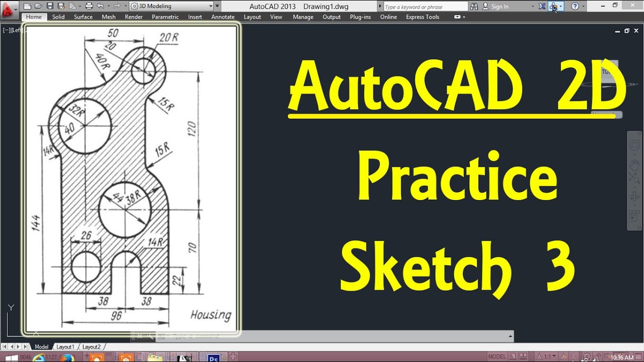Viewport: 644px width, 362px height.
Task: Click the Housing sketch reference image
Action: (x=131, y=179)
